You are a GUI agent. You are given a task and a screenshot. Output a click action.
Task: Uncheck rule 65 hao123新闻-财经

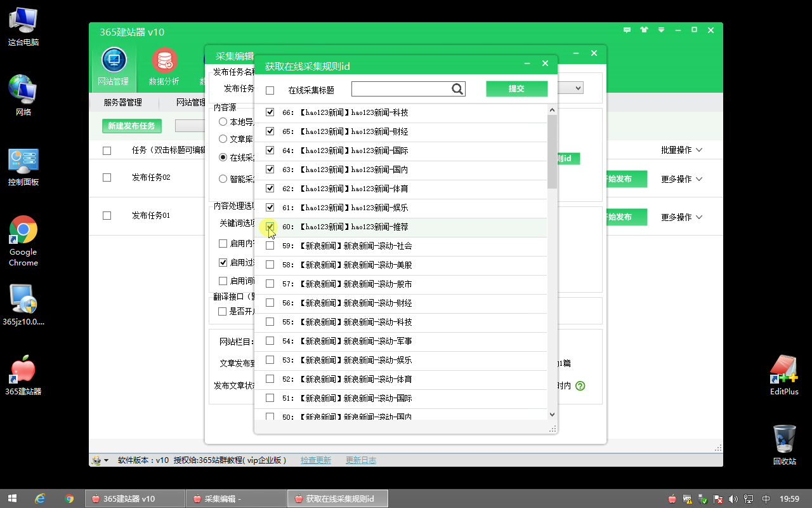point(270,131)
